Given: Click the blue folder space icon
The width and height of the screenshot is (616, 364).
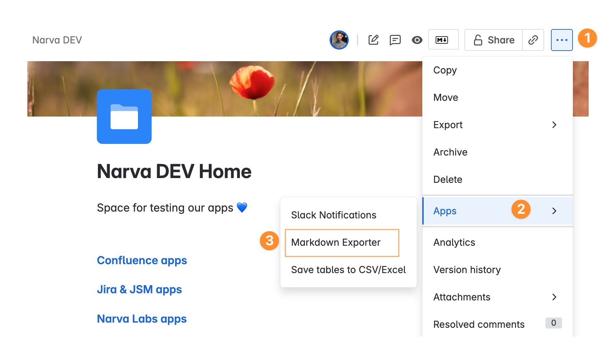Looking at the screenshot, I should pos(124,117).
